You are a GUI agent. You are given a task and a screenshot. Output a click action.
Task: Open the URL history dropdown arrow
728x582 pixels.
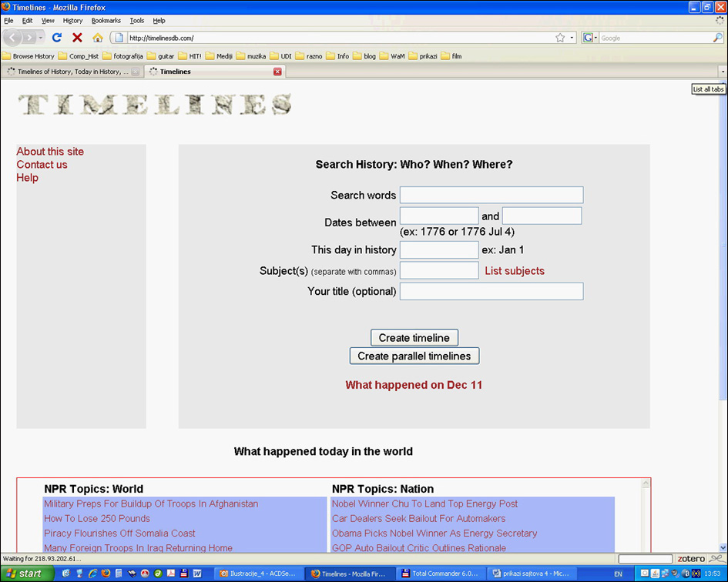tap(572, 38)
